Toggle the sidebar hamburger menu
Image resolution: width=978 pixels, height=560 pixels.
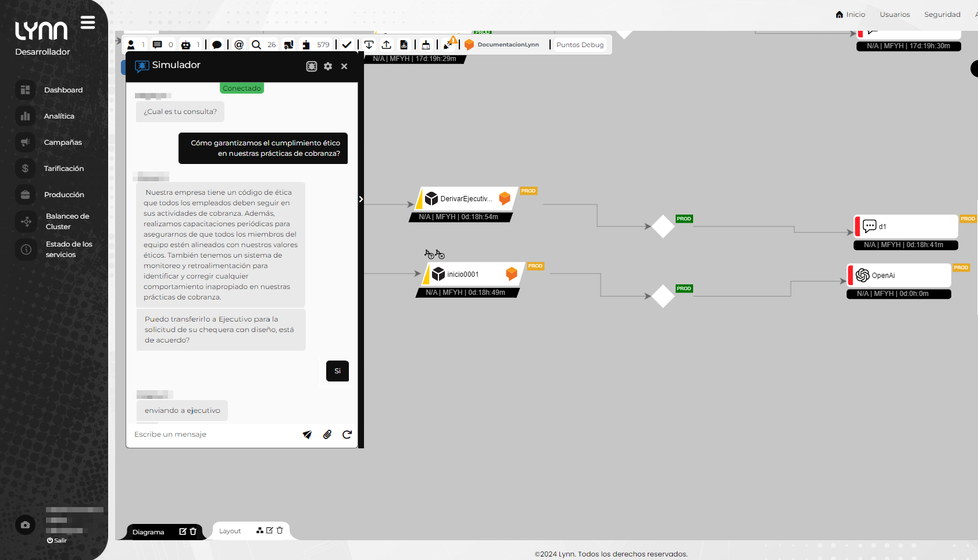(88, 23)
